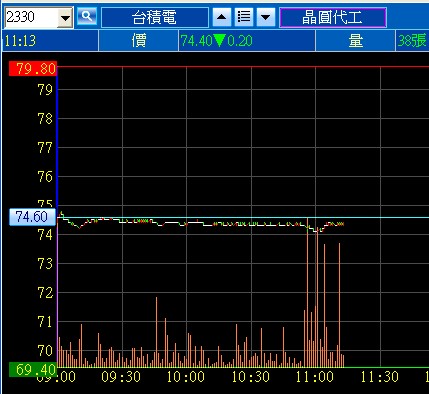Click the 10:00 time axis marker

pyautogui.click(x=186, y=377)
